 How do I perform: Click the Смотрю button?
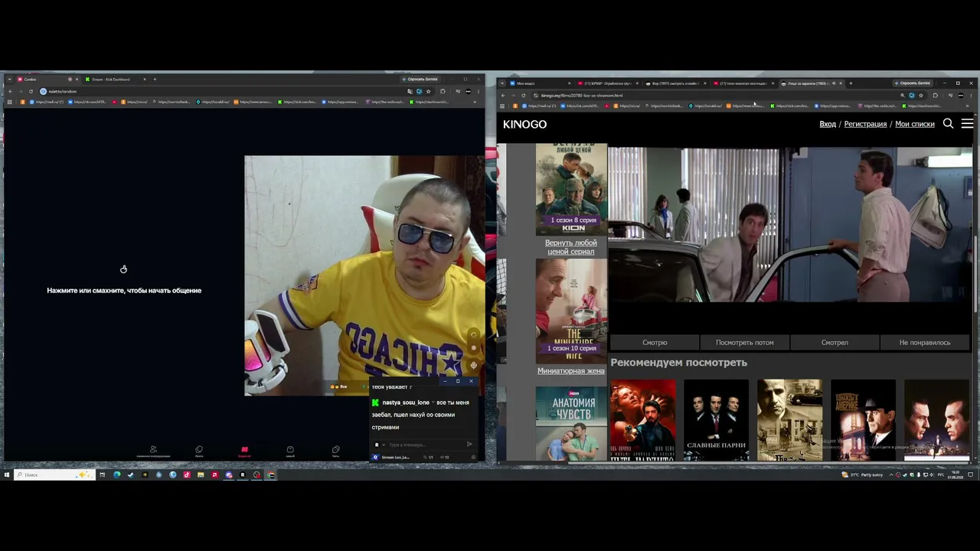pyautogui.click(x=655, y=343)
